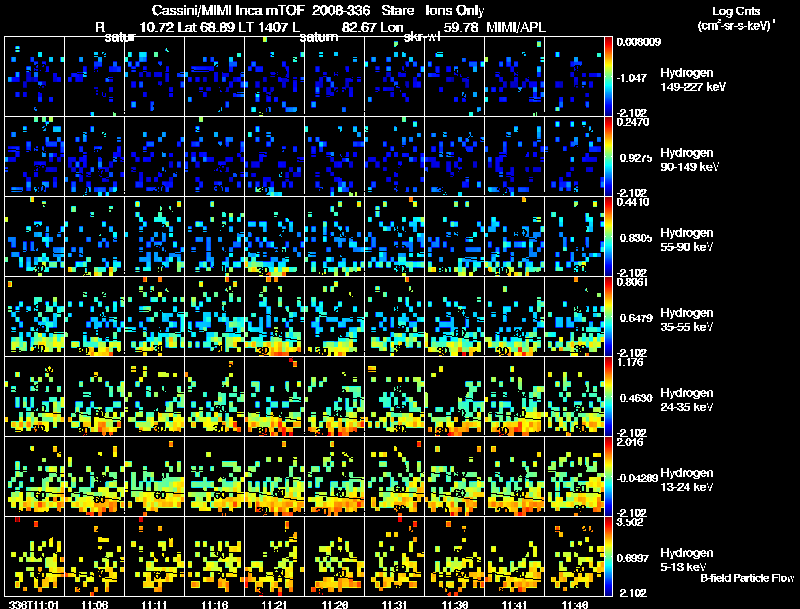This screenshot has width=800, height=609.
Task: Click the Hydrogen 24-35 keV row label
Action: tap(687, 400)
